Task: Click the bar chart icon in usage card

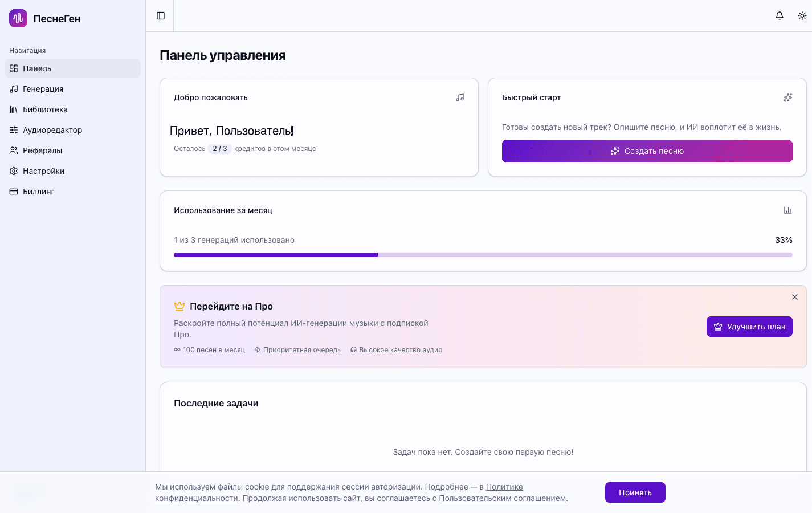Action: [x=788, y=210]
